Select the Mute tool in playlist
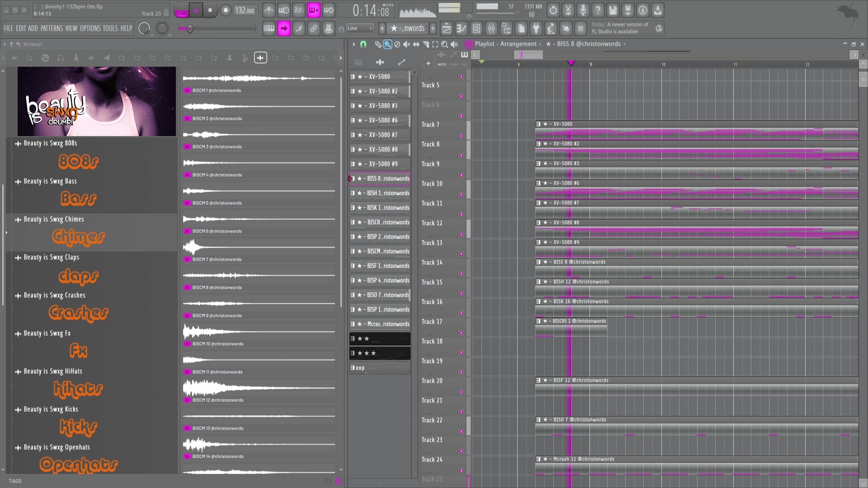 click(x=406, y=44)
